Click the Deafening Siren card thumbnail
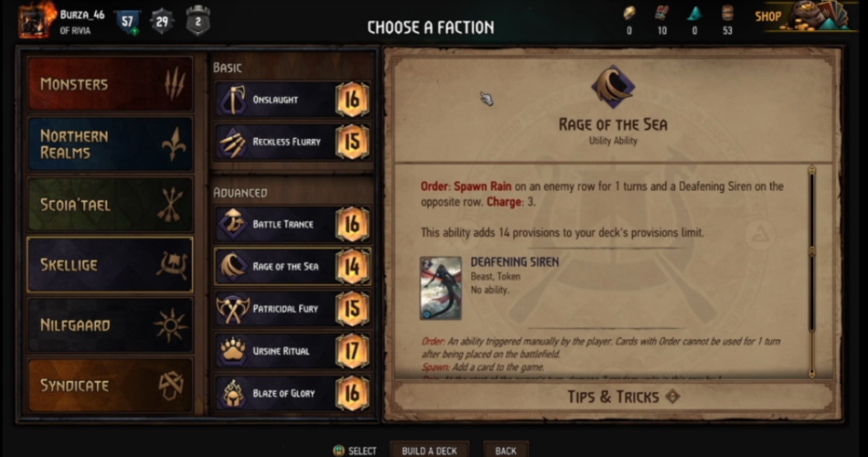Screen dimensions: 868x457 [x=440, y=288]
